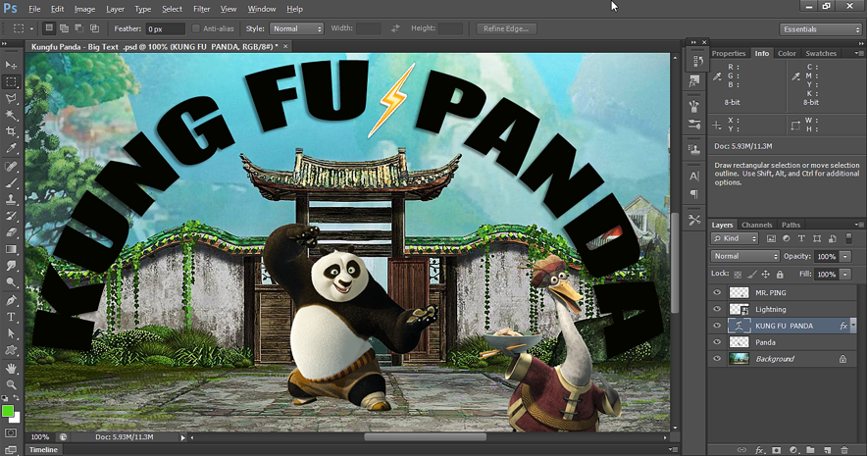Close the Kungfu Panda document tab
Image resolution: width=868 pixels, height=456 pixels.
285,46
